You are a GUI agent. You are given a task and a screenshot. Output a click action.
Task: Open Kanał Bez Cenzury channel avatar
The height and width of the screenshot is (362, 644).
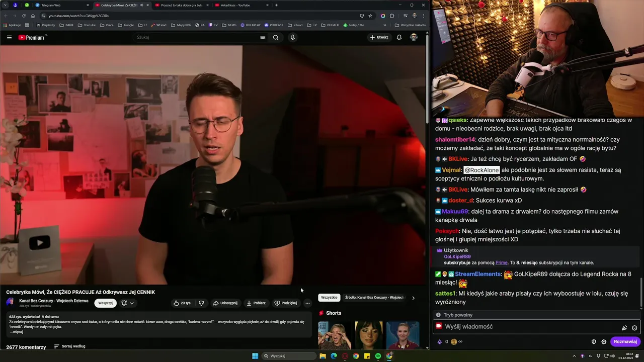point(10,302)
